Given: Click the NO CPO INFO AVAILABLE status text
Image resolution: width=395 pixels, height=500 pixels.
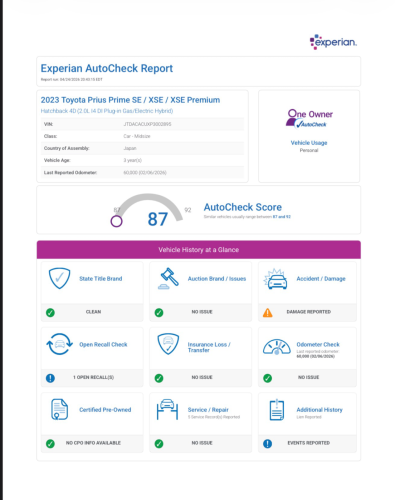Looking at the screenshot, I should 93,443.
